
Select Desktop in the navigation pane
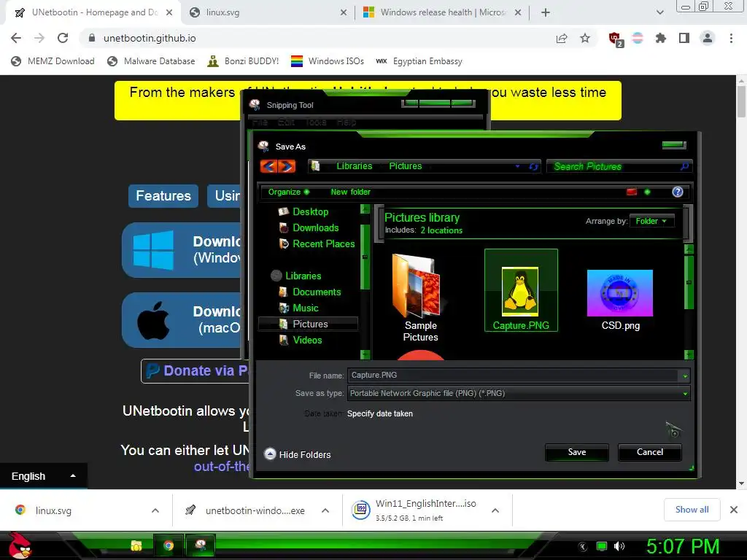[310, 211]
